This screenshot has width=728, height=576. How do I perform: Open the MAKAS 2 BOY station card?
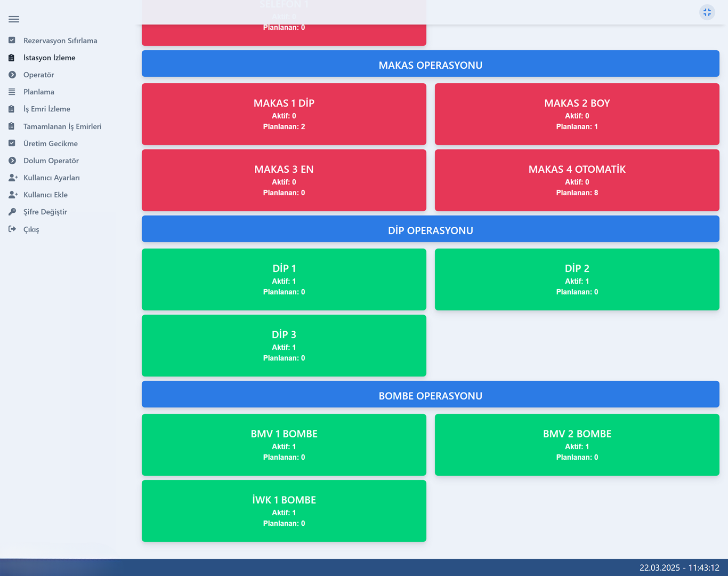pyautogui.click(x=577, y=114)
